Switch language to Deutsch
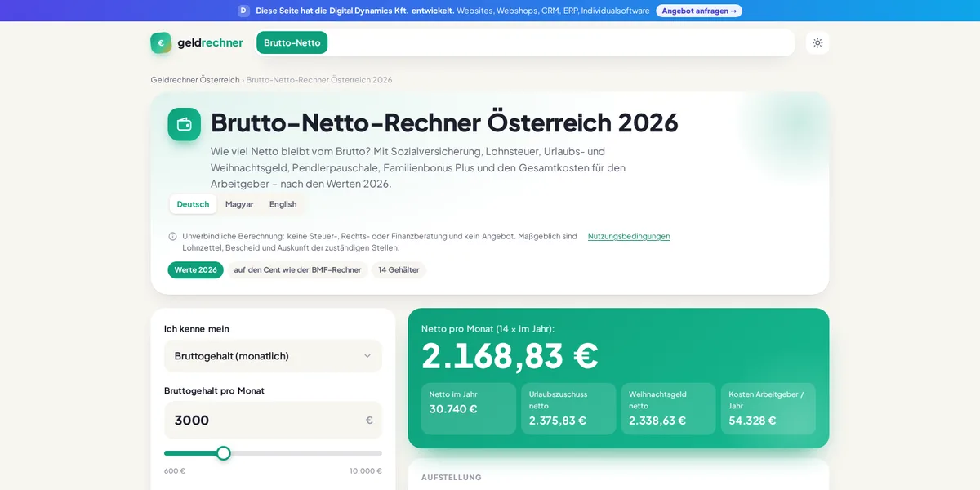This screenshot has height=490, width=980. point(193,204)
